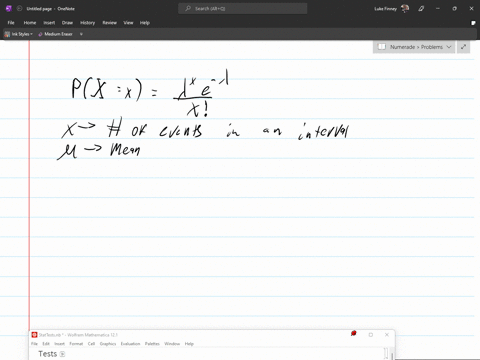Open the Luke Finney account profile

click(x=391, y=9)
